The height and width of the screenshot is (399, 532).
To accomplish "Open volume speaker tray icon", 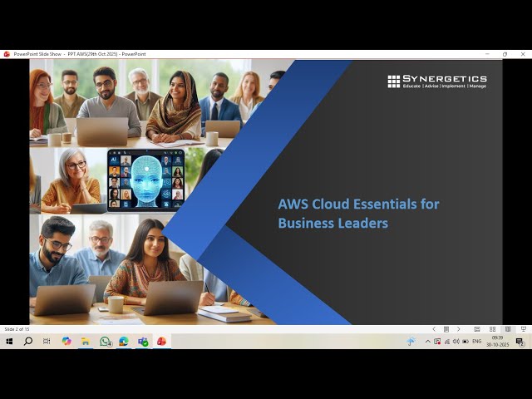I will [456, 342].
